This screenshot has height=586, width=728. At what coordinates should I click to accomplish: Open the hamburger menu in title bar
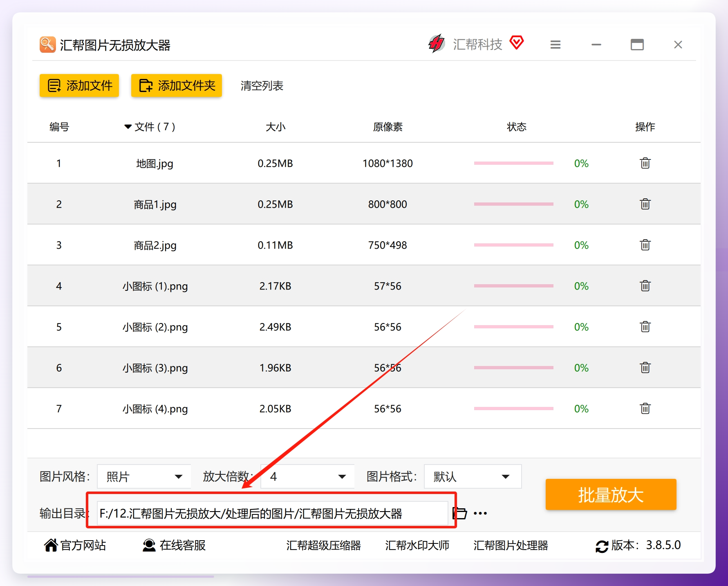(555, 45)
